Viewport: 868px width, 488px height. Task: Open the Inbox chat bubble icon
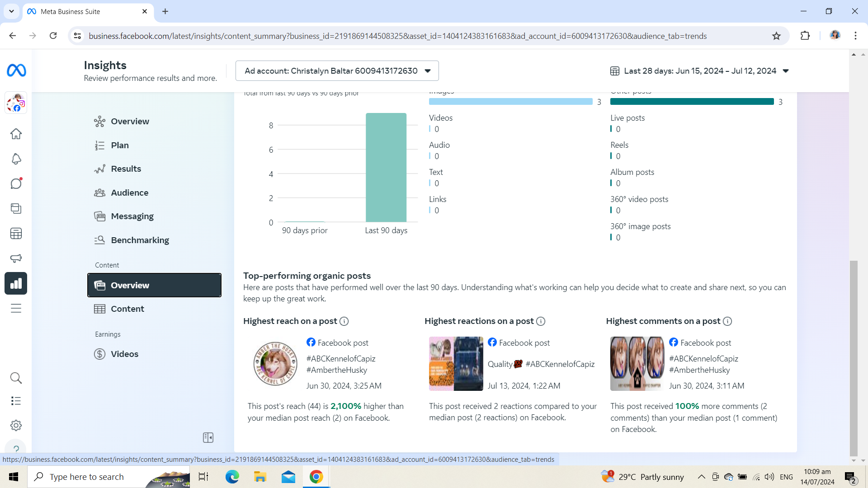(x=16, y=183)
